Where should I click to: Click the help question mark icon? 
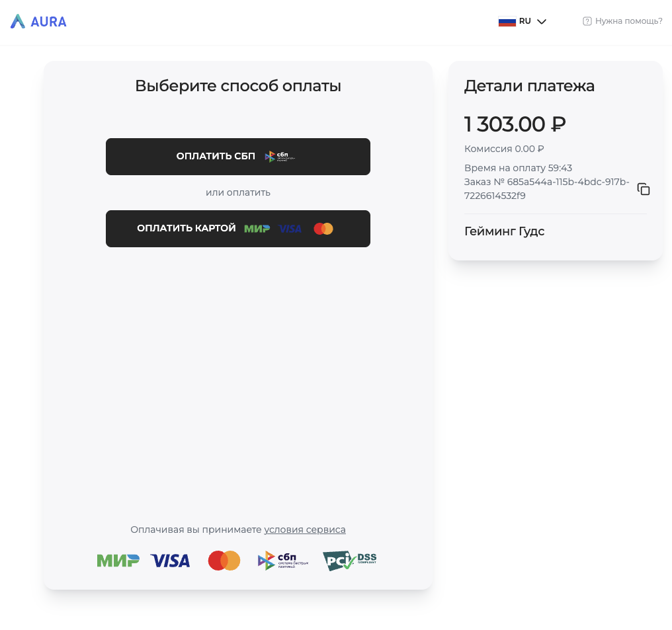click(587, 21)
